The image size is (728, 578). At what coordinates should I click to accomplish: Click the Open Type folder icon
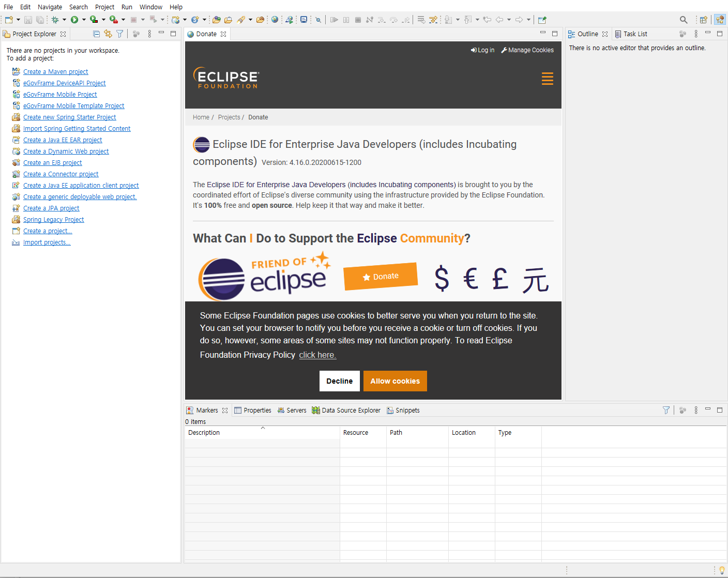[217, 20]
